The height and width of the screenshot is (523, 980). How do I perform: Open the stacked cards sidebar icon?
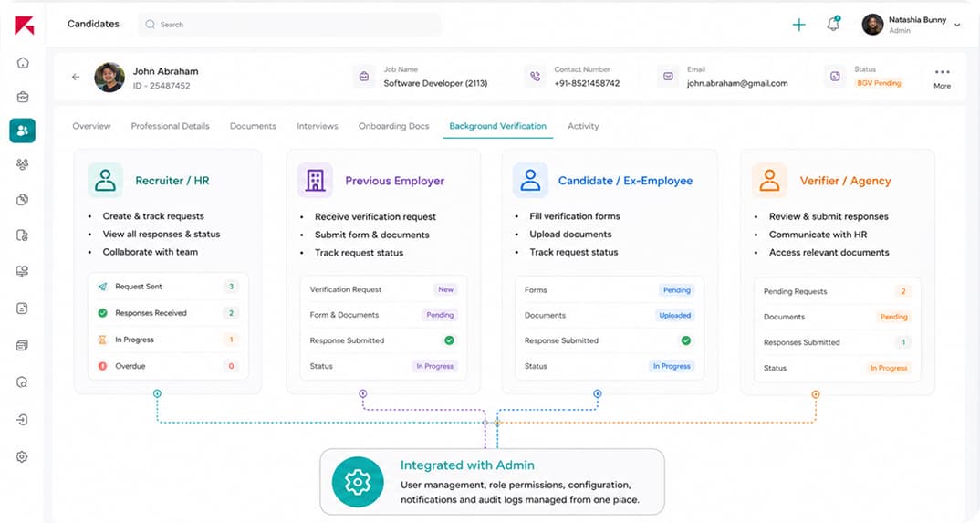23,346
